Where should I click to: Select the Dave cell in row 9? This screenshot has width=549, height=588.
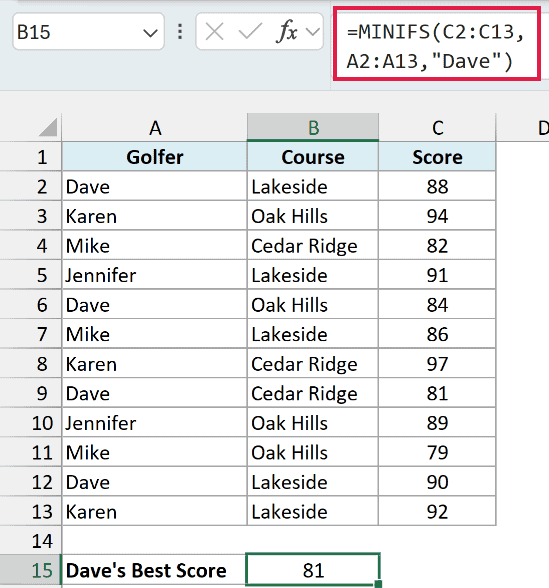point(154,393)
